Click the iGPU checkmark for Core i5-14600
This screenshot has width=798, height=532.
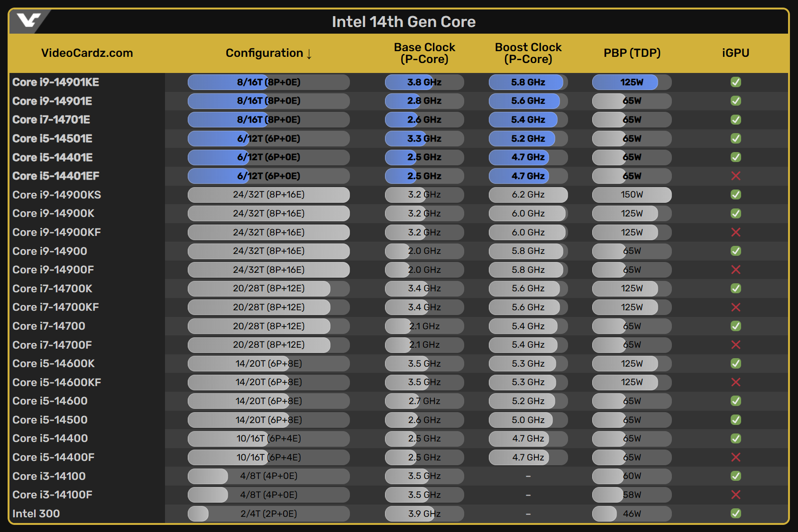pyautogui.click(x=736, y=401)
